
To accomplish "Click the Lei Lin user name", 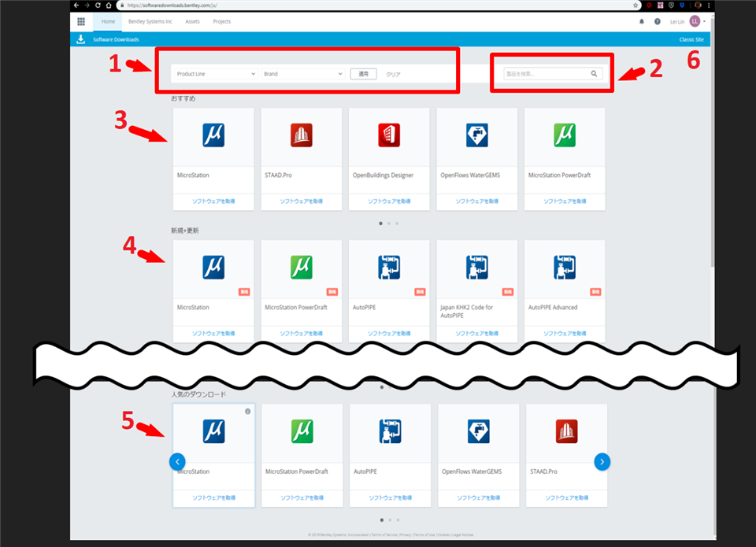I will 677,22.
